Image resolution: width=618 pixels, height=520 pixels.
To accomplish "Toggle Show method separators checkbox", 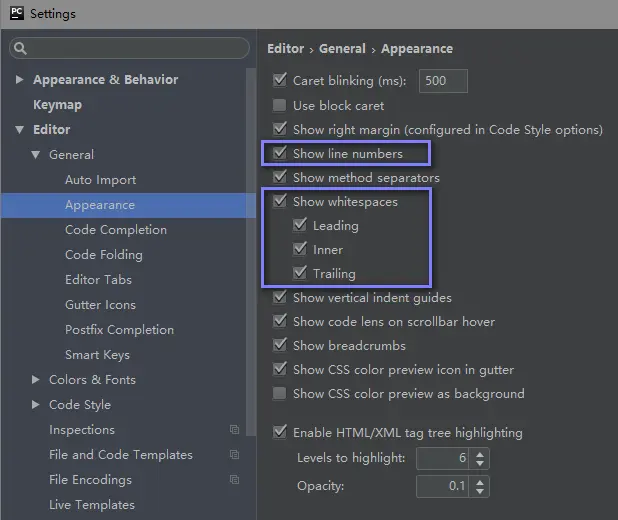I will 280,177.
